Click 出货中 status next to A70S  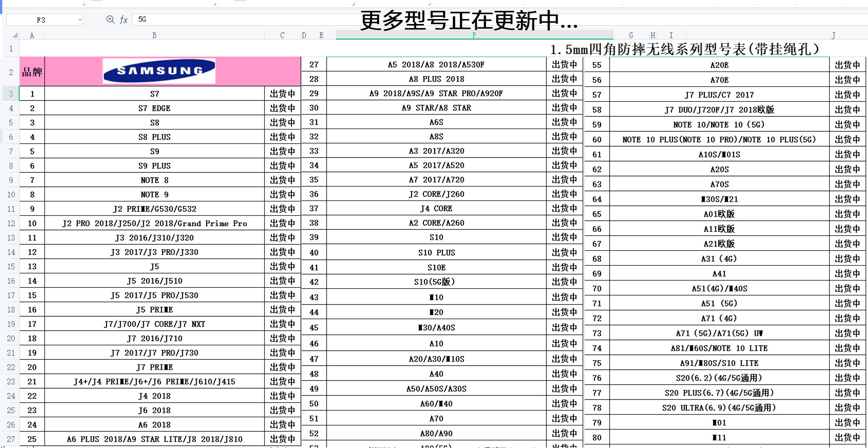click(848, 184)
